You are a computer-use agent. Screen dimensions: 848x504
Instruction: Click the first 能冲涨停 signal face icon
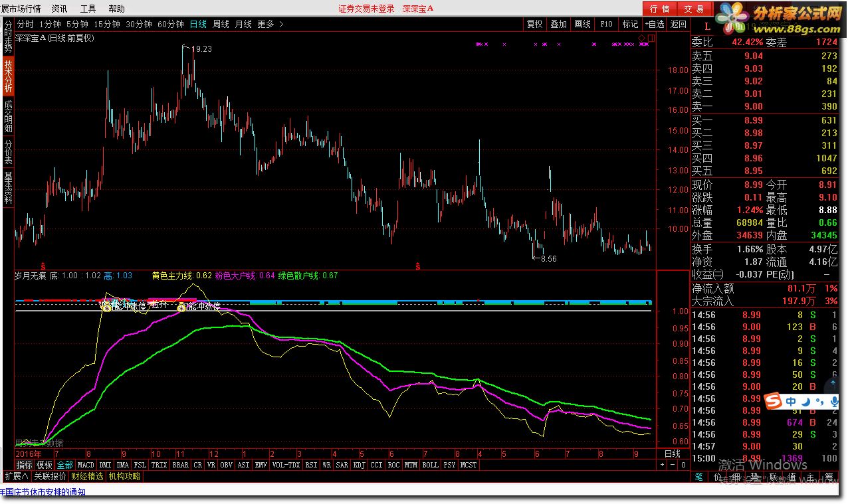tap(106, 307)
